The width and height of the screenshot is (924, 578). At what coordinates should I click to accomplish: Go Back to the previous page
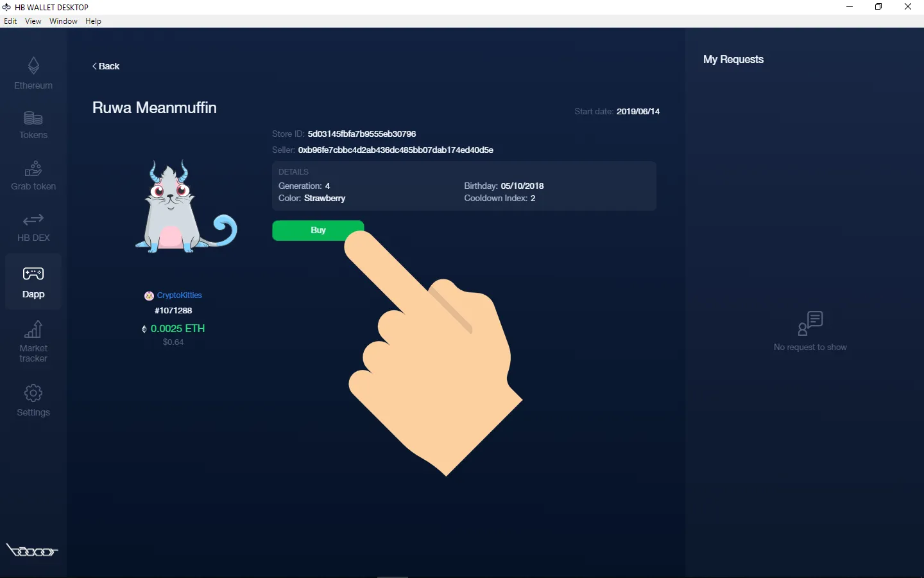coord(106,66)
